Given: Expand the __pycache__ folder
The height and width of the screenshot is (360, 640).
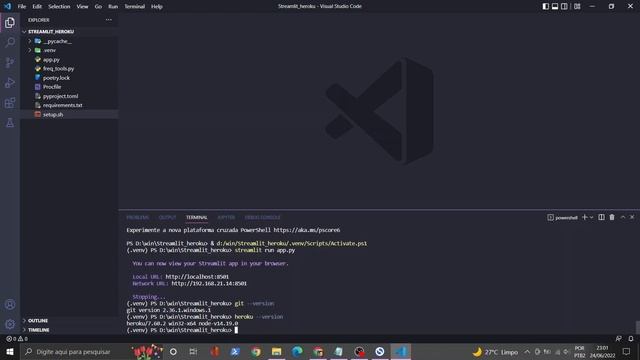Looking at the screenshot, I should (x=69, y=41).
